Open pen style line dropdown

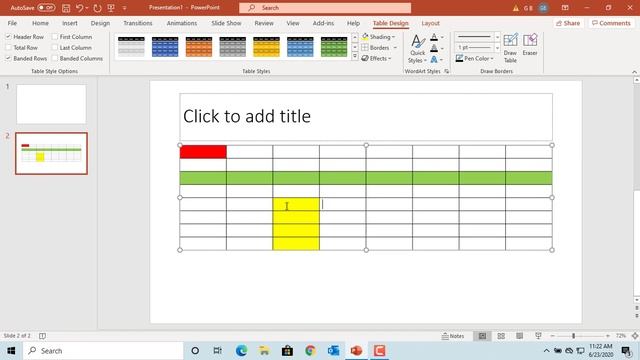497,37
